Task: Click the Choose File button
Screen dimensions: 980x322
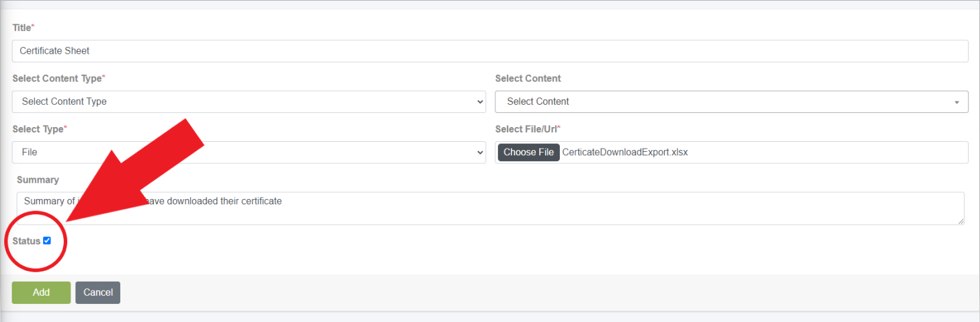Action: pyautogui.click(x=528, y=153)
